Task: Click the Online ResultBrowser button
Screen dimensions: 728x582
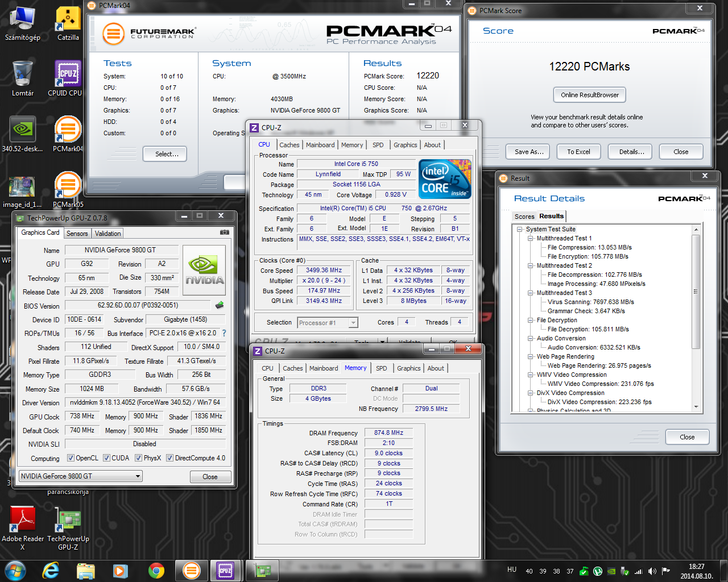Action: 590,95
